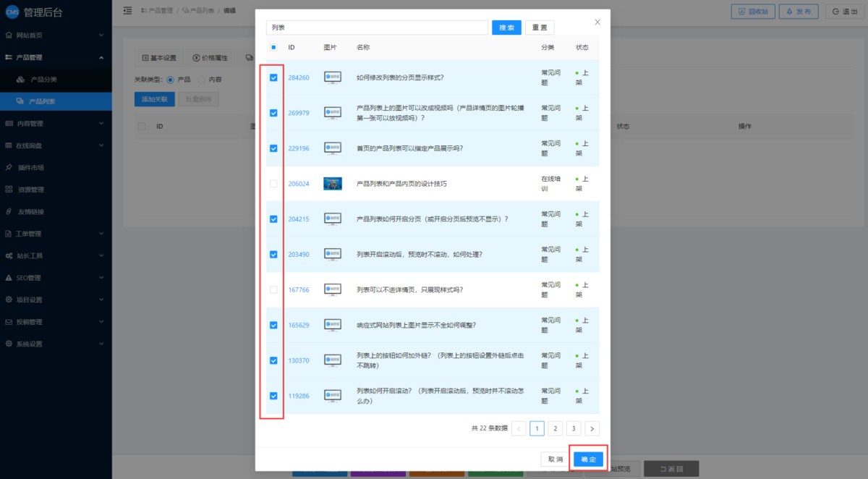
Task: Click the 发布 publish button
Action: pyautogui.click(x=799, y=12)
